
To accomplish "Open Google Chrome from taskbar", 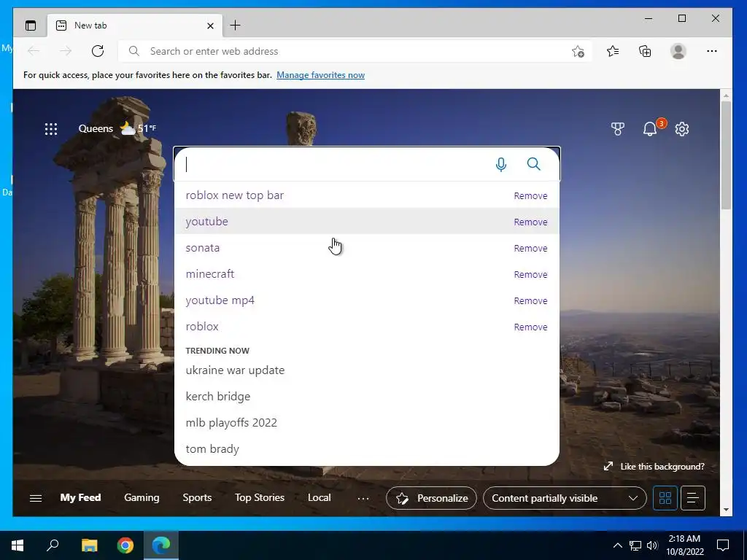I will (x=125, y=545).
